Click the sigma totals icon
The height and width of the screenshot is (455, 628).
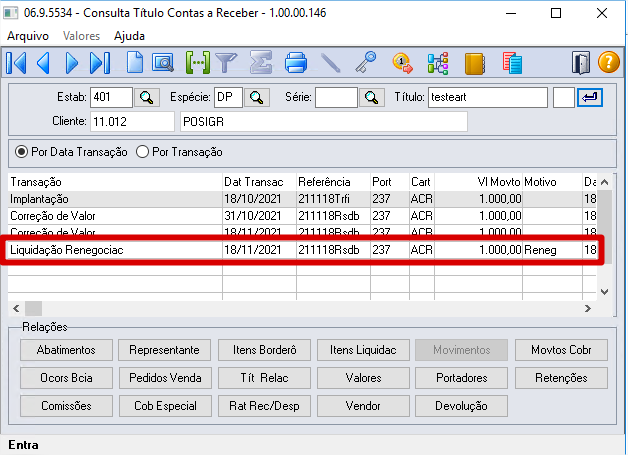point(261,62)
